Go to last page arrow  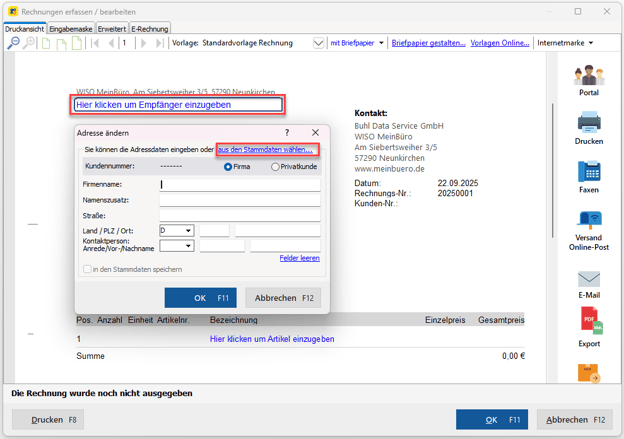pyautogui.click(x=160, y=43)
